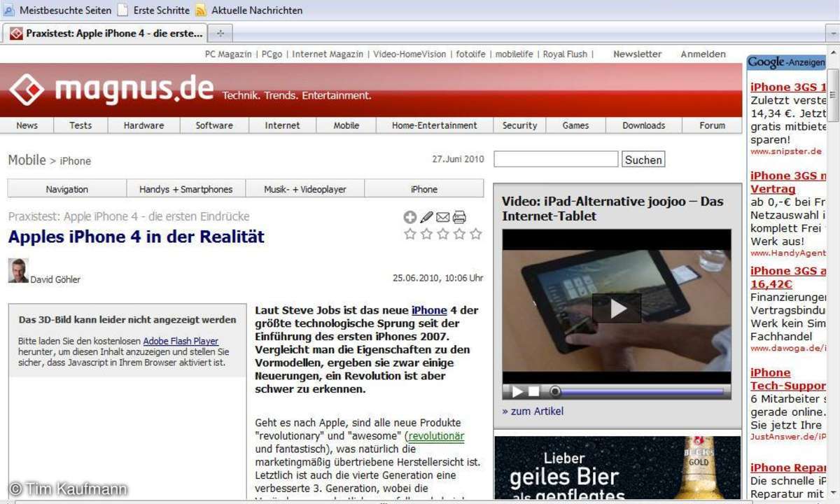840x504 pixels.
Task: Open the Musik- + Videoplayer dropdown
Action: coord(304,189)
